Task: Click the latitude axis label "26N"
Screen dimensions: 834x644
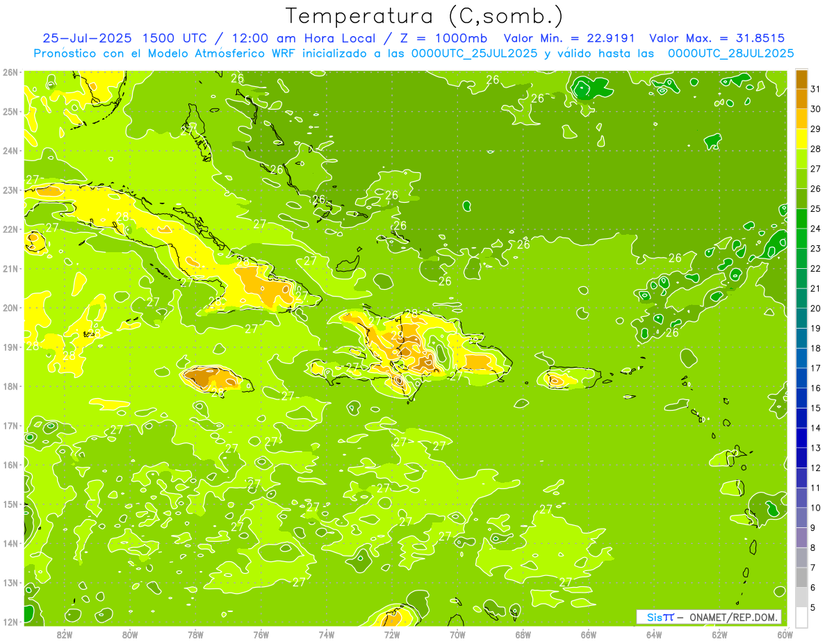Action: (x=10, y=72)
